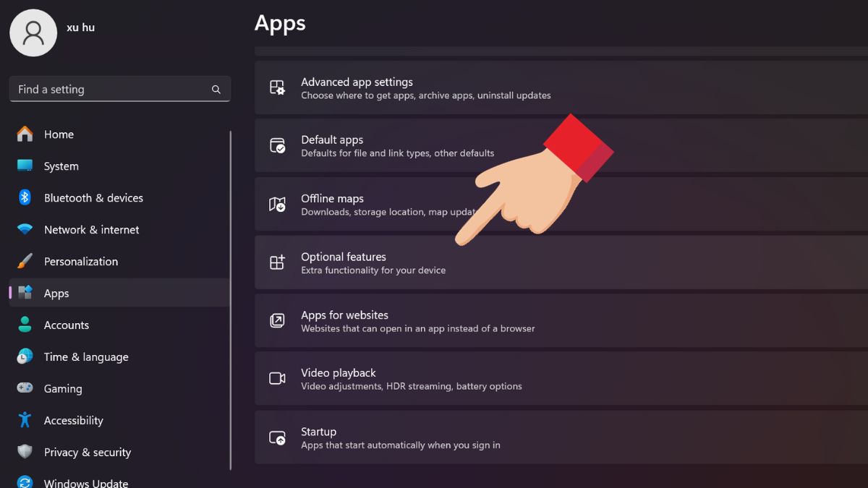Open Advanced app settings
The width and height of the screenshot is (868, 488).
pos(561,87)
